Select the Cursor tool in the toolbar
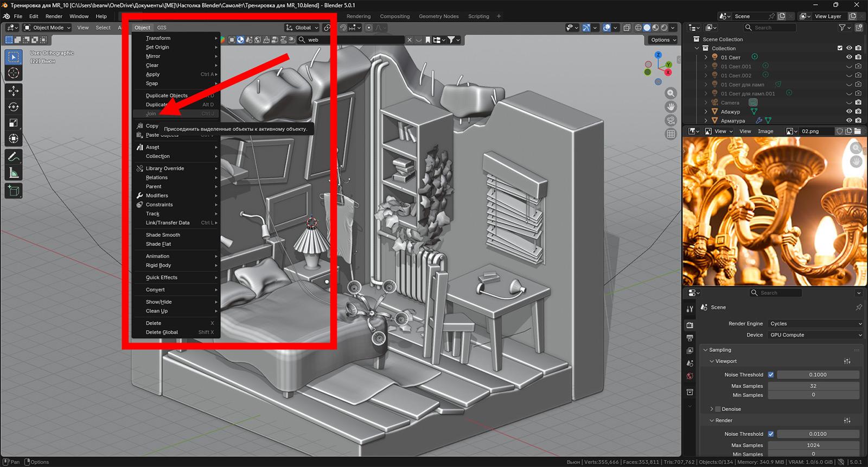This screenshot has width=868, height=467. pyautogui.click(x=14, y=73)
